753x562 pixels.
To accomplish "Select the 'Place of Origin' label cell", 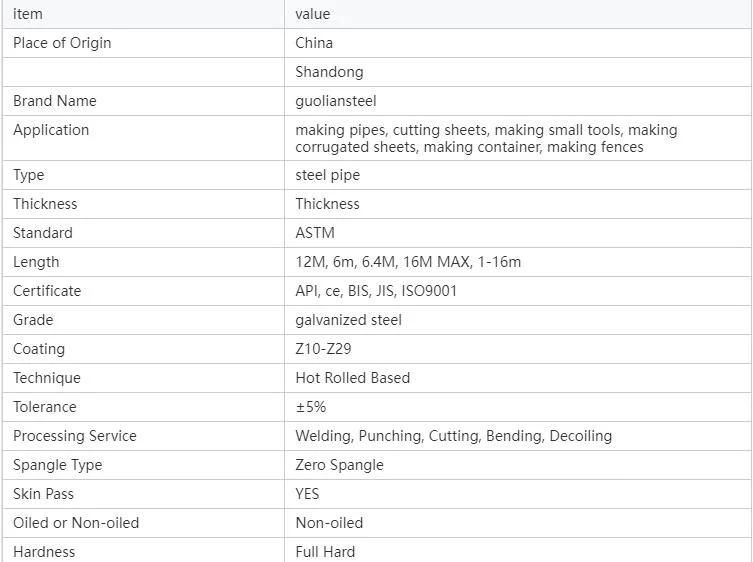I will (x=143, y=43).
